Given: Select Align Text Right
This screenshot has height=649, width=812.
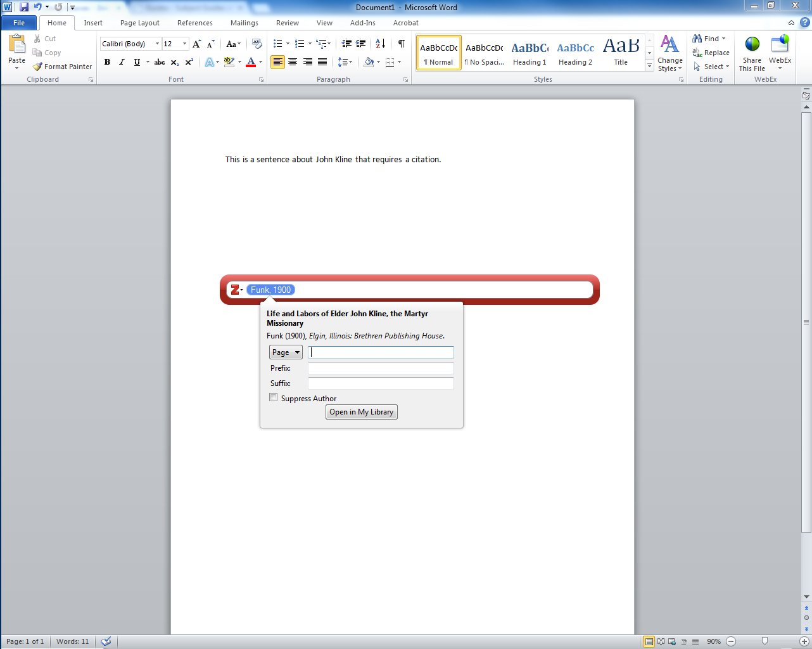Looking at the screenshot, I should point(307,62).
